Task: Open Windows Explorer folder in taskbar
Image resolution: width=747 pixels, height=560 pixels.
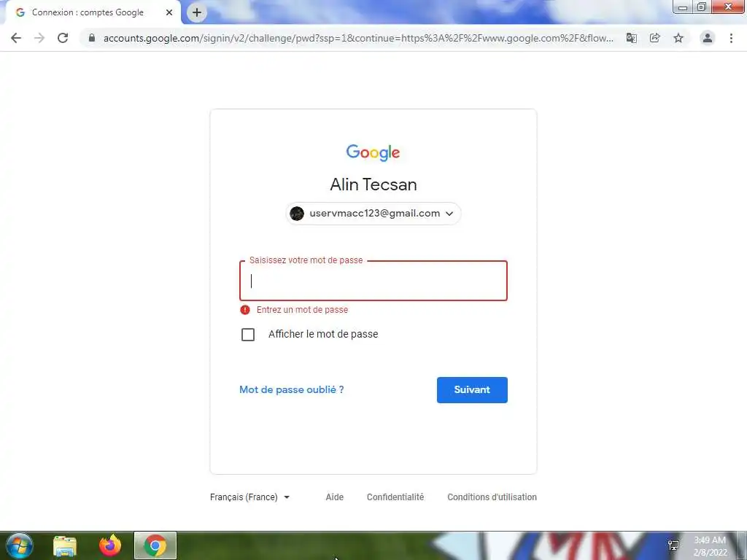Action: click(65, 545)
